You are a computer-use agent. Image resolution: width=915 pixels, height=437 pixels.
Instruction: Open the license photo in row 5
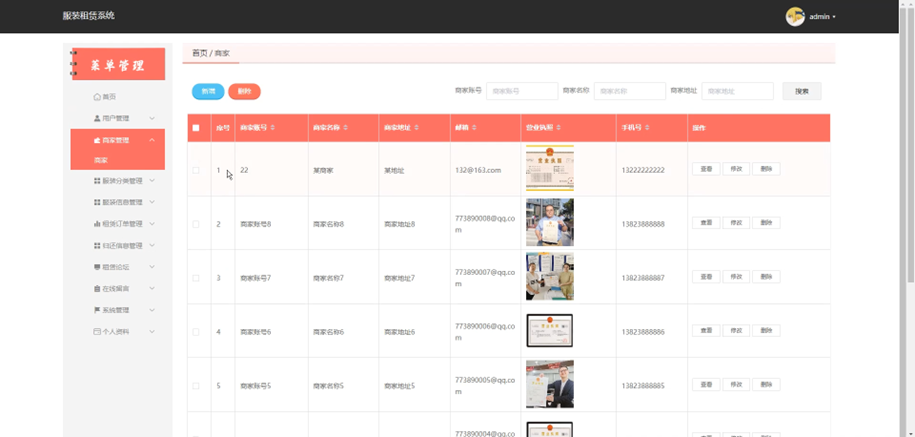click(550, 384)
